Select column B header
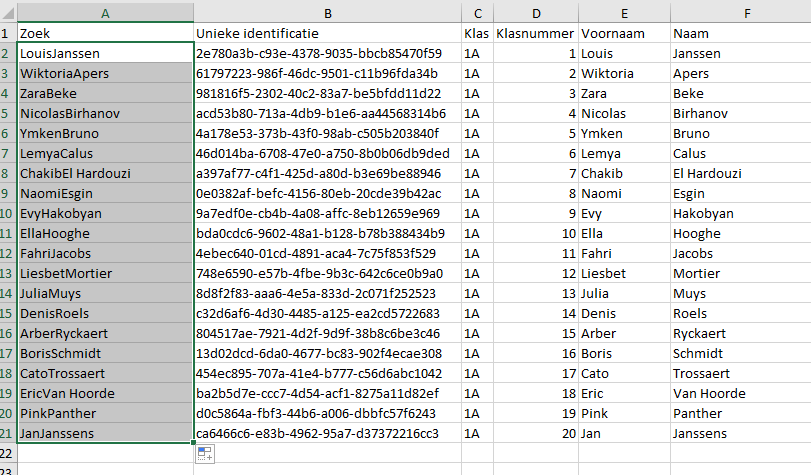This screenshot has width=811, height=475. (327, 13)
